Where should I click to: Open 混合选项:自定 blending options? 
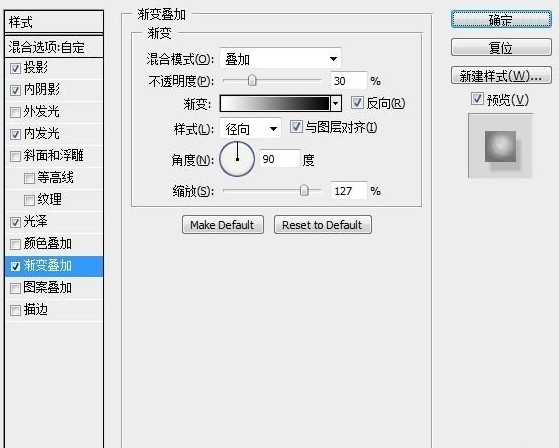tap(54, 47)
